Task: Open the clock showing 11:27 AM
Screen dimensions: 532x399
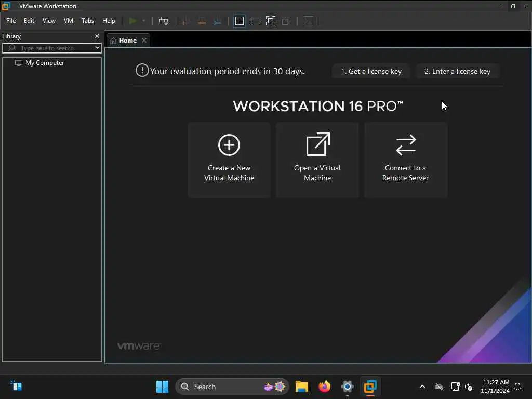Action: click(495, 387)
